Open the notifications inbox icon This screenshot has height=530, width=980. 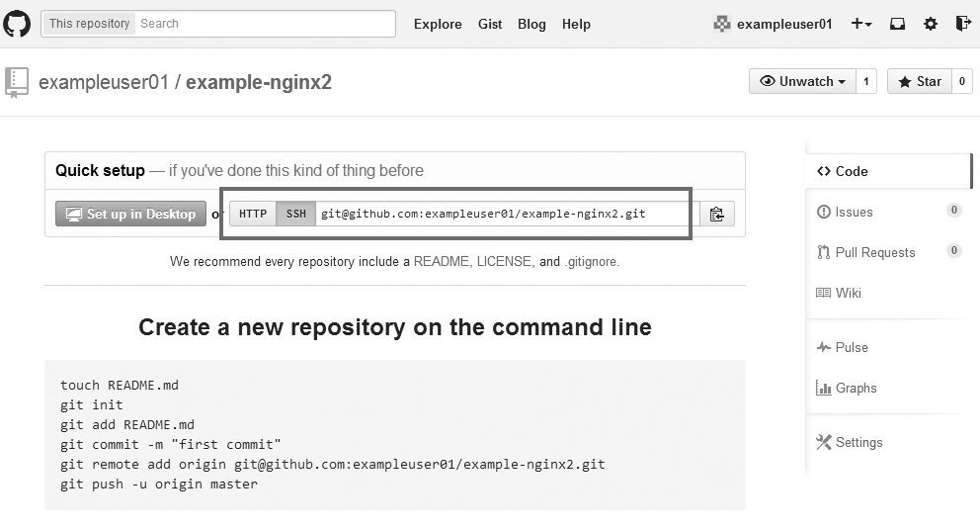tap(897, 24)
